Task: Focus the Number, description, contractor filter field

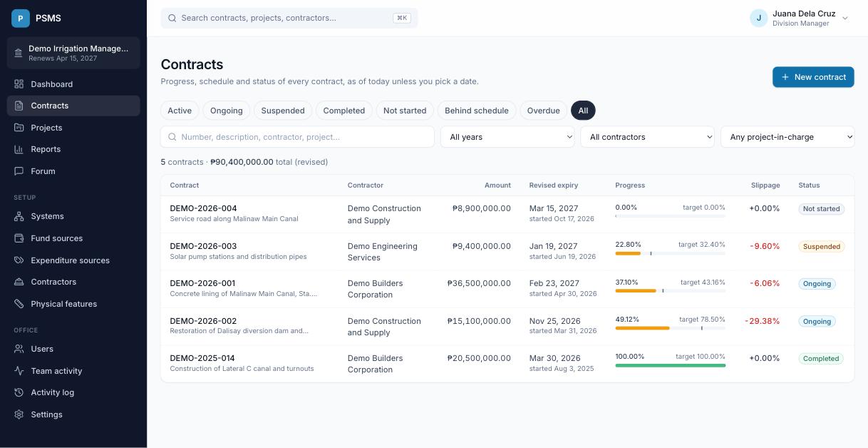Action: tap(298, 137)
